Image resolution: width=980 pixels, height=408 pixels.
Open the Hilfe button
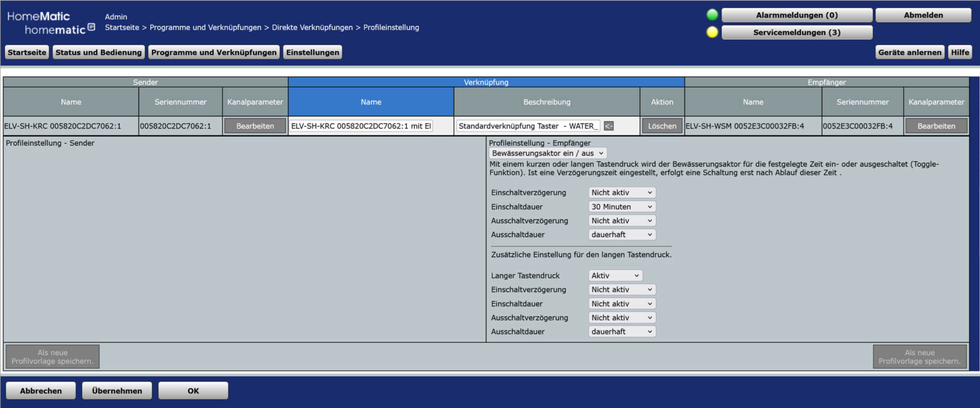point(960,53)
